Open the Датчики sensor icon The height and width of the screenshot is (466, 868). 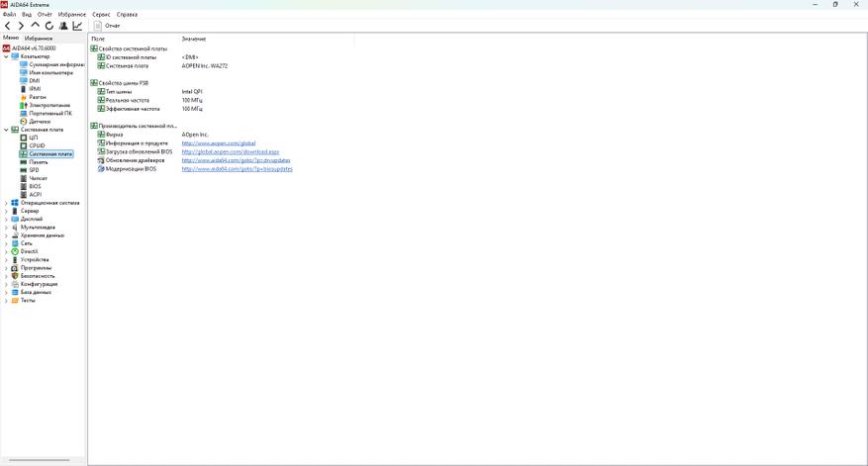click(23, 122)
